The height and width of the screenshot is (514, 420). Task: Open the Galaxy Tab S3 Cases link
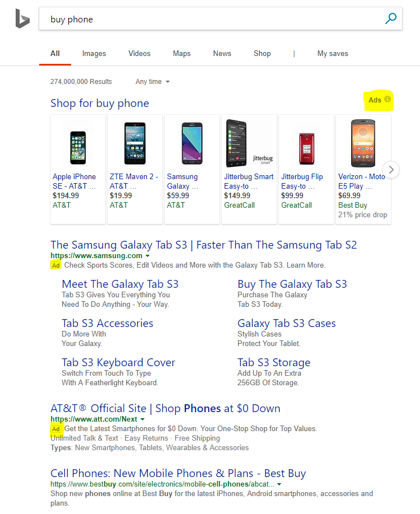[287, 323]
